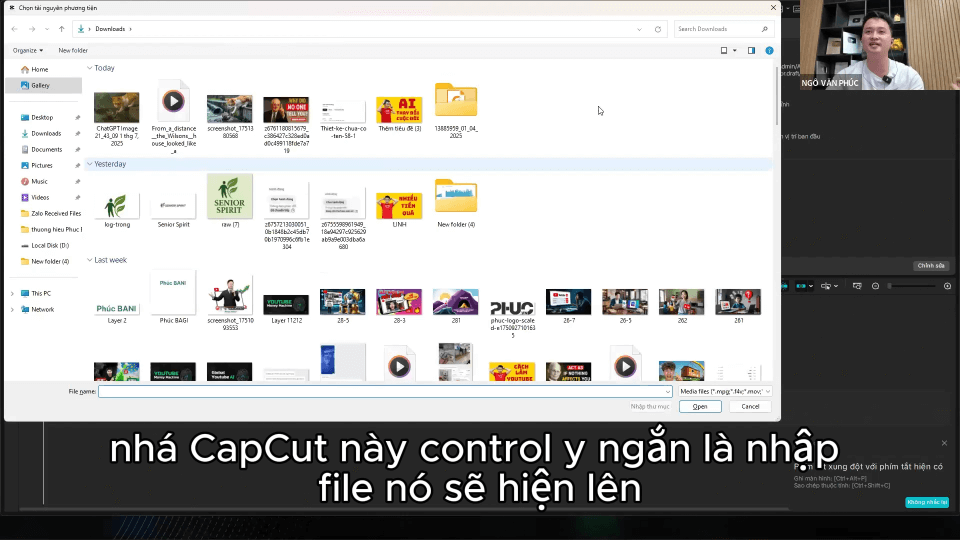Go back using the back arrow
Viewport: 960px width, 540px height.
coord(14,29)
